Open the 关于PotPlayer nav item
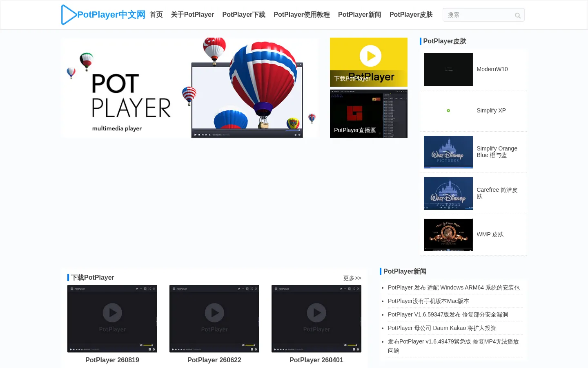This screenshot has height=368, width=588. 192,15
